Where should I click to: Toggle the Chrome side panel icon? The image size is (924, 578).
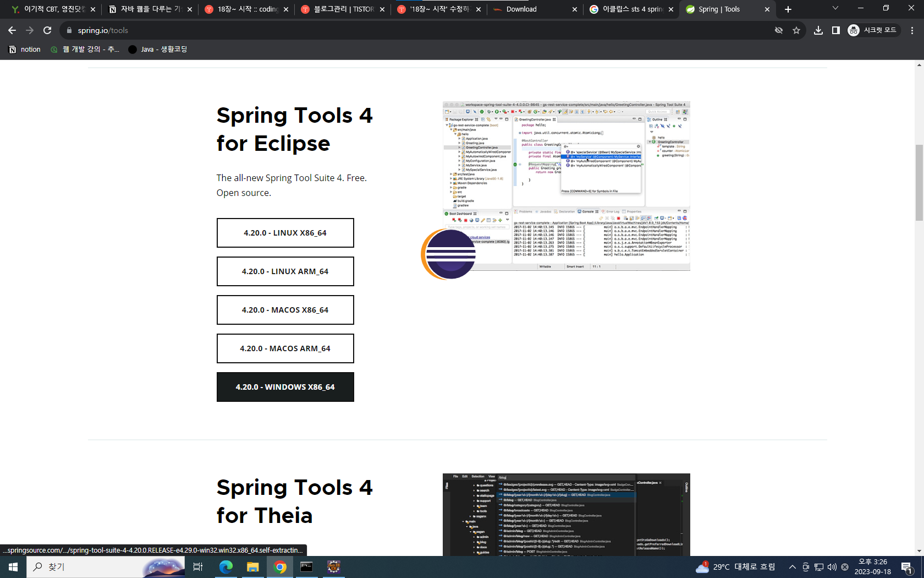click(x=836, y=30)
